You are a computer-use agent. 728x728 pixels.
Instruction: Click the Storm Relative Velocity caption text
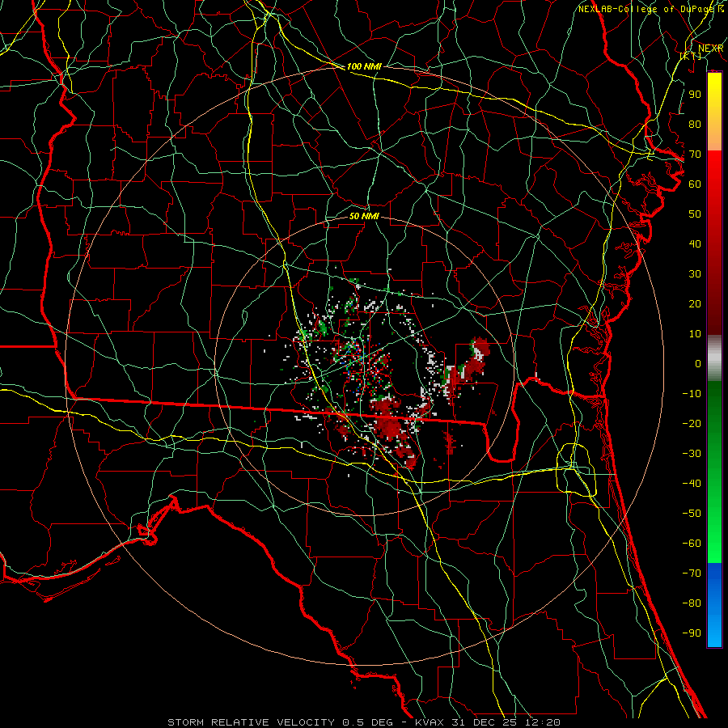(x=363, y=722)
